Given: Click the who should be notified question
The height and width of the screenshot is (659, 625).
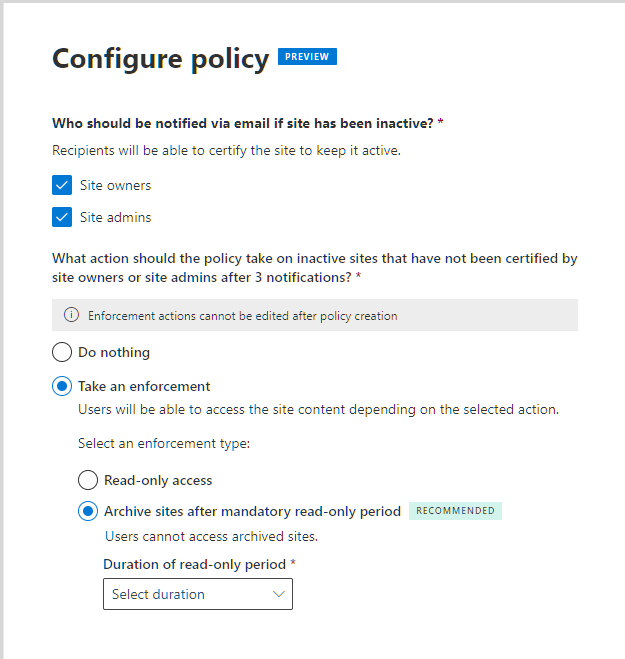Looking at the screenshot, I should pos(244,123).
